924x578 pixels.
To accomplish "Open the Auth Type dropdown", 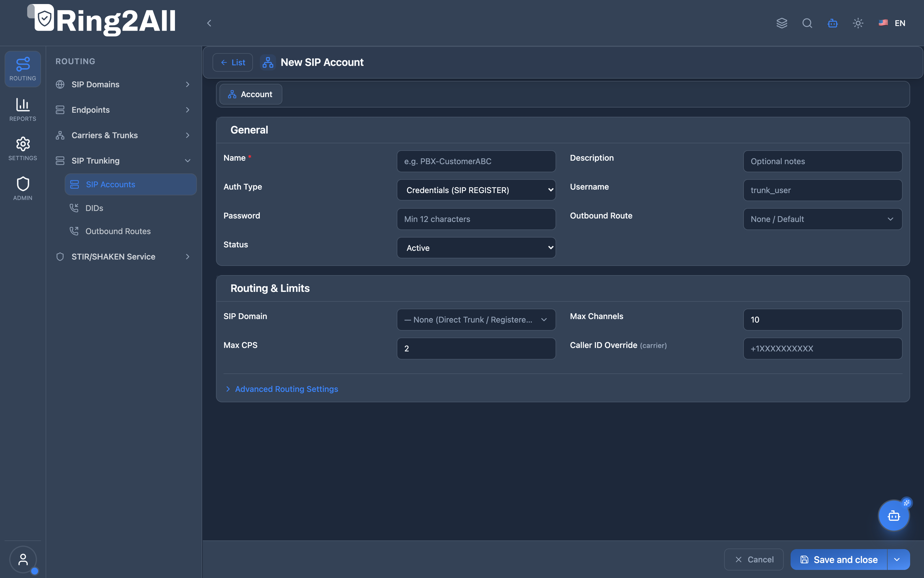I will (476, 190).
